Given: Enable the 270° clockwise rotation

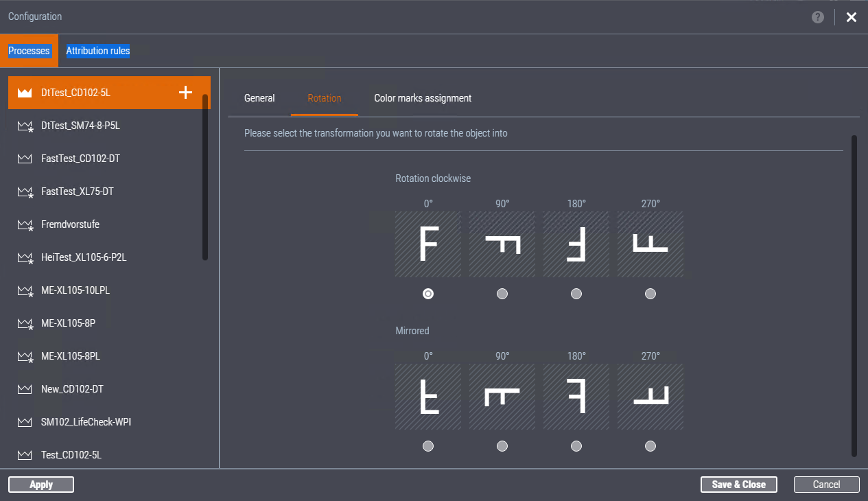Looking at the screenshot, I should (650, 294).
